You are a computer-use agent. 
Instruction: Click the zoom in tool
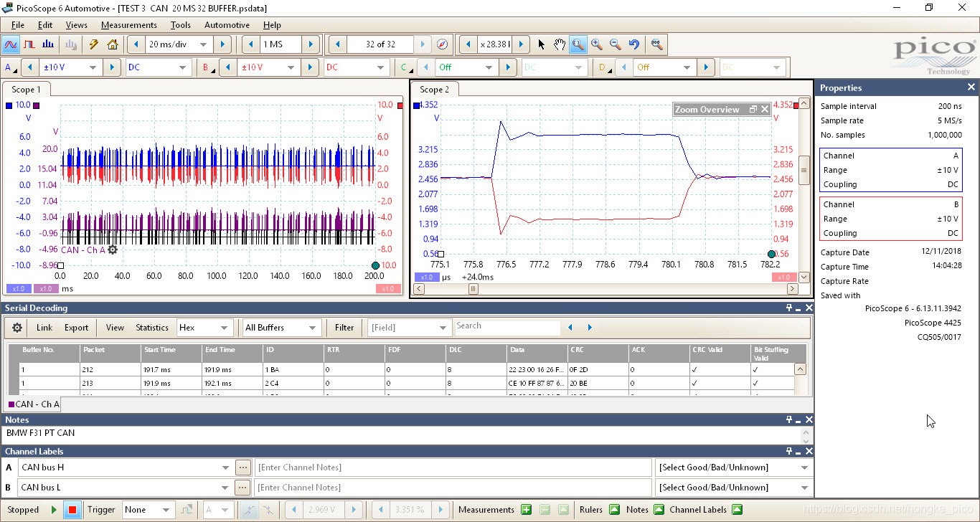(x=596, y=44)
